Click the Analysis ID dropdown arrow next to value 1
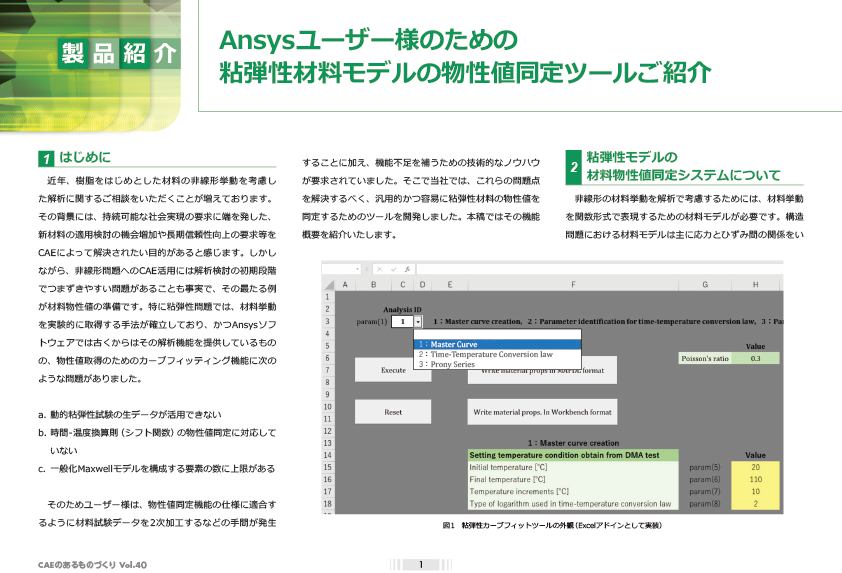The image size is (842, 573). click(x=418, y=322)
